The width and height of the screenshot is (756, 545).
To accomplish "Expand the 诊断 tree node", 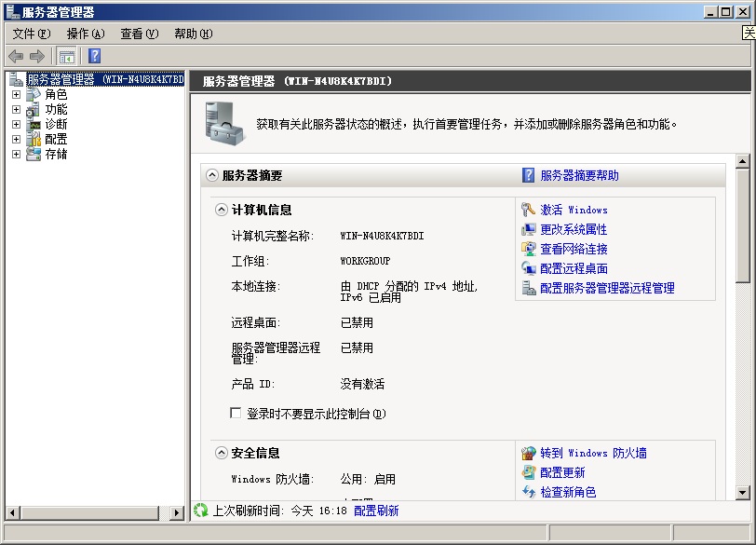I will point(16,125).
